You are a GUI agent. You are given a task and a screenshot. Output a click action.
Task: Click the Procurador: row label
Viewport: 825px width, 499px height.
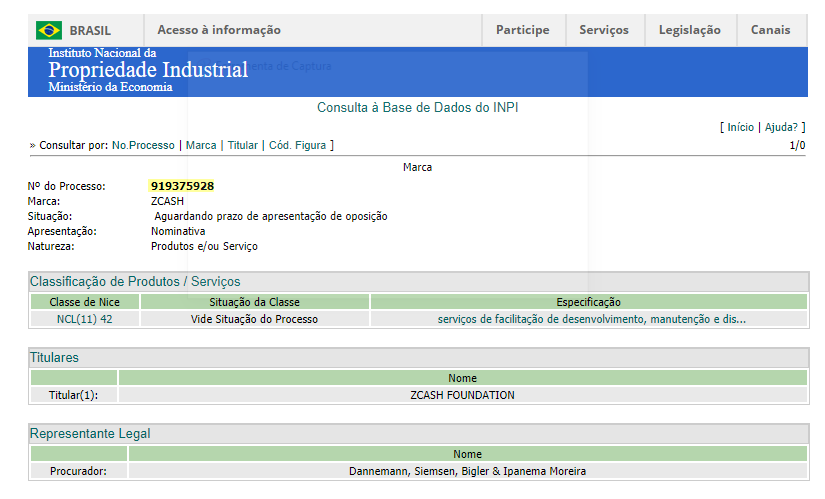[x=78, y=471]
